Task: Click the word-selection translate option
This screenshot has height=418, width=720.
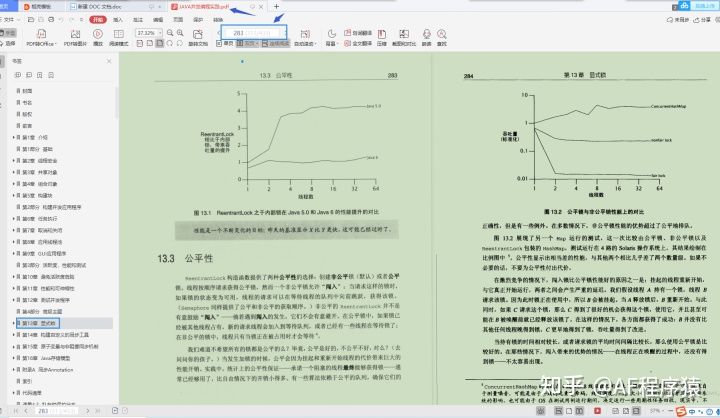Action: (x=358, y=33)
